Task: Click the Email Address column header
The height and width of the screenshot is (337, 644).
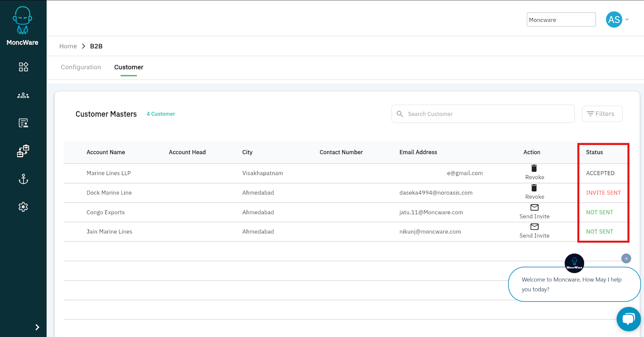Action: click(418, 152)
